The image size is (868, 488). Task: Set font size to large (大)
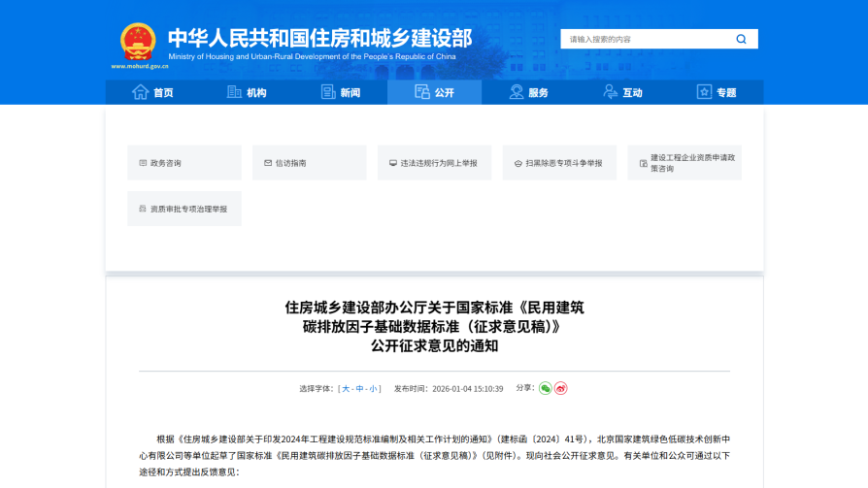point(345,388)
